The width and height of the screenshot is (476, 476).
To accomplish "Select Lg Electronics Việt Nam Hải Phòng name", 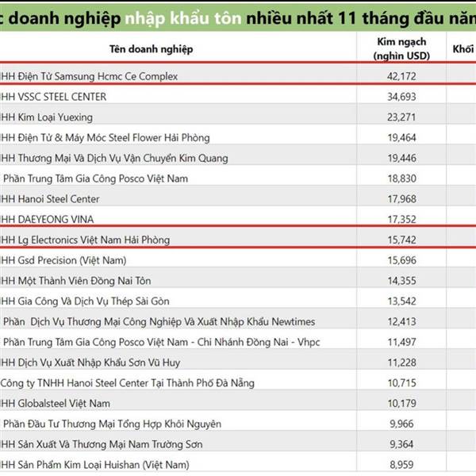I will [85, 240].
